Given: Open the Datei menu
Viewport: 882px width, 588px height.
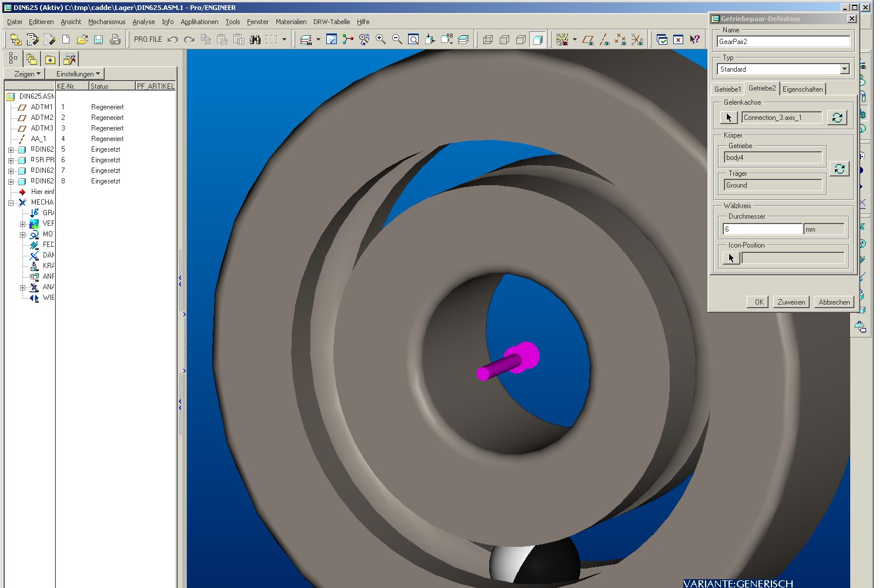Looking at the screenshot, I should [x=15, y=22].
